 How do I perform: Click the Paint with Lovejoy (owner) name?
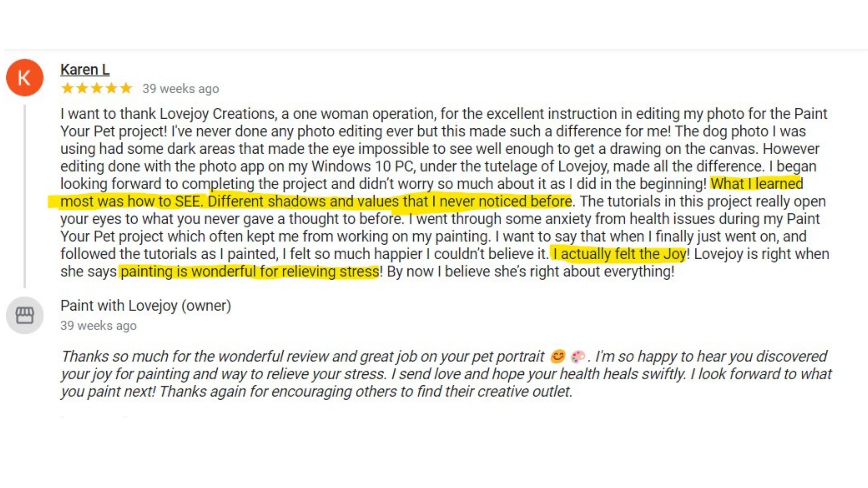point(146,306)
